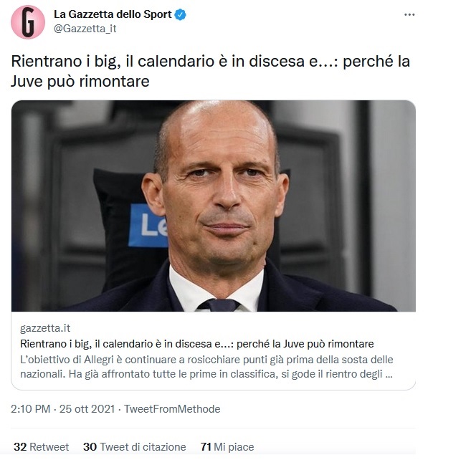Click the @Gazzetta_it handle
The image size is (476, 470).
pos(85,29)
